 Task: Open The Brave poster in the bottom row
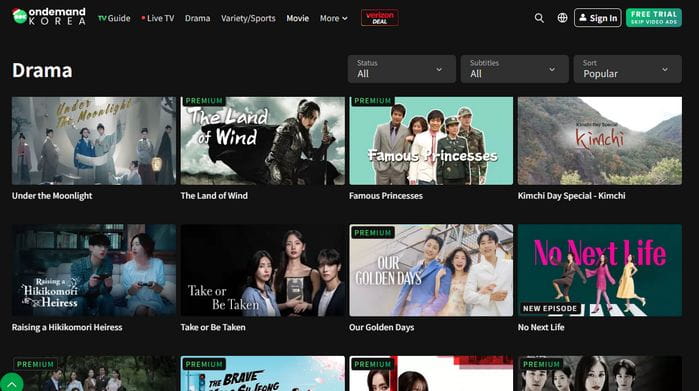[263, 374]
